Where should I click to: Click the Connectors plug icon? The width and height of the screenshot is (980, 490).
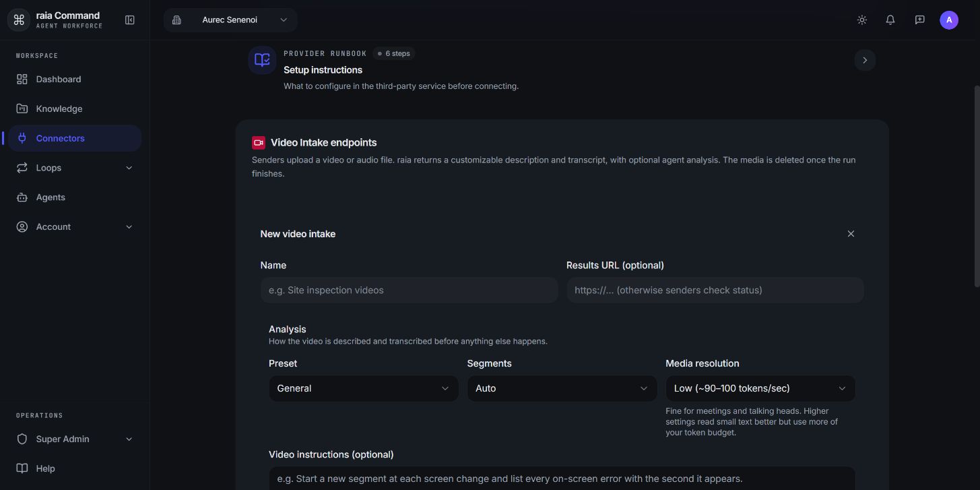pos(22,138)
